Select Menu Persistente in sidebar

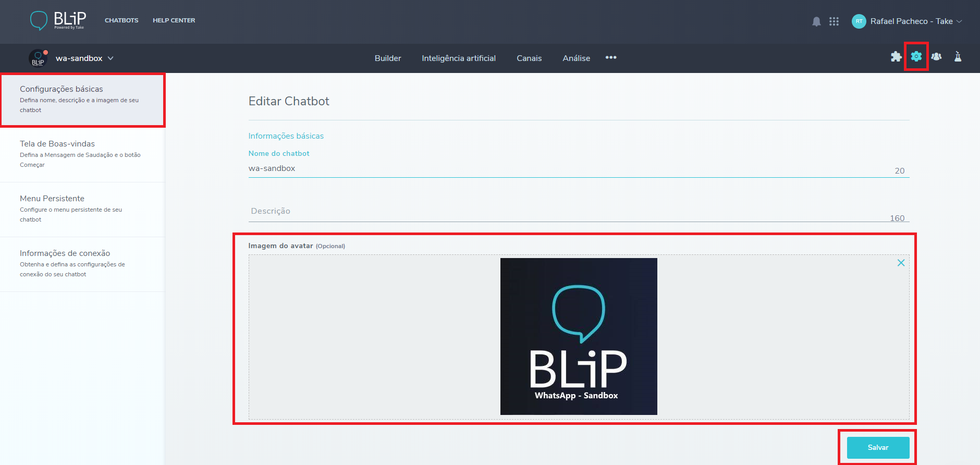82,210
